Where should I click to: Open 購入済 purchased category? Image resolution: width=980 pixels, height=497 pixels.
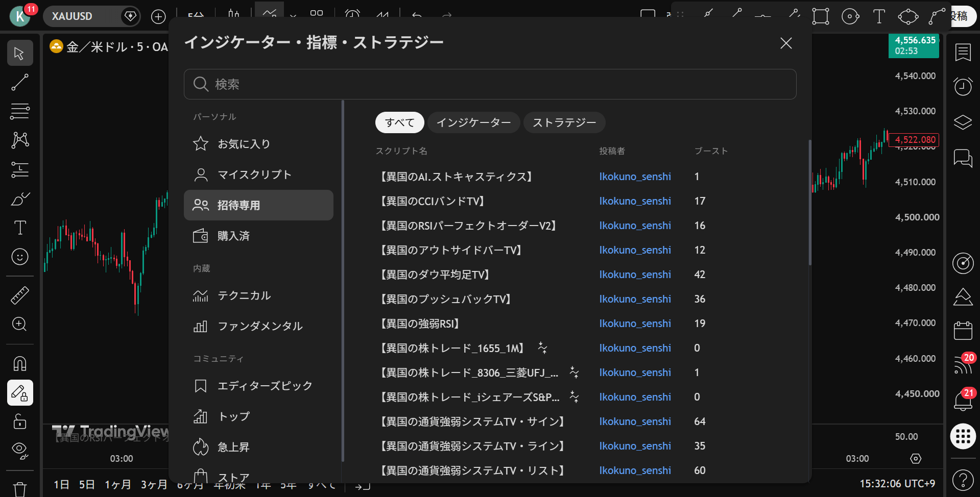point(258,236)
